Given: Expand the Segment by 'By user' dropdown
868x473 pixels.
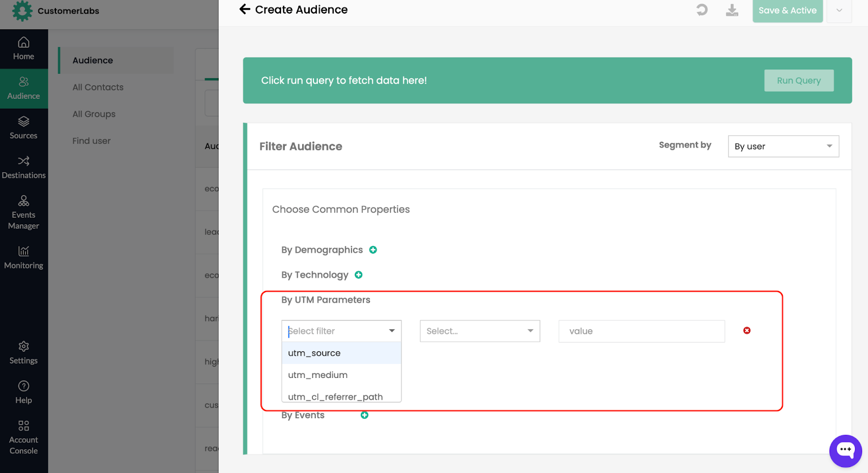Looking at the screenshot, I should [783, 147].
